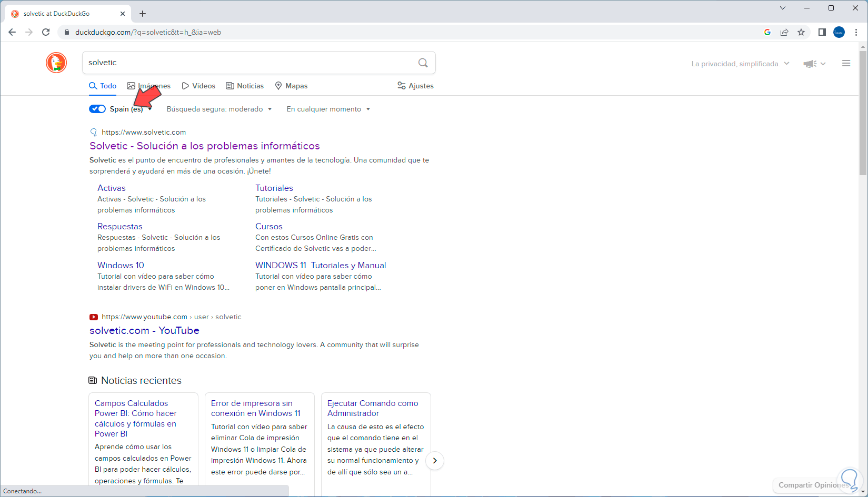Switch to the Noticias tab
This screenshot has width=868, height=497.
tap(245, 86)
